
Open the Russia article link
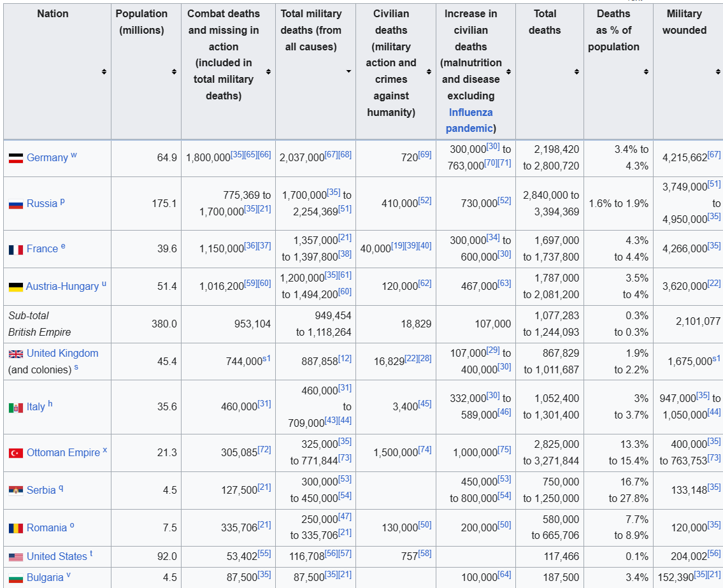coord(42,203)
